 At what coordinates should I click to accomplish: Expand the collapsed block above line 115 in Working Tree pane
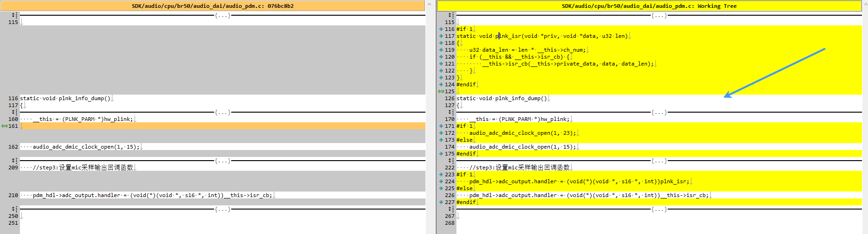(x=451, y=15)
